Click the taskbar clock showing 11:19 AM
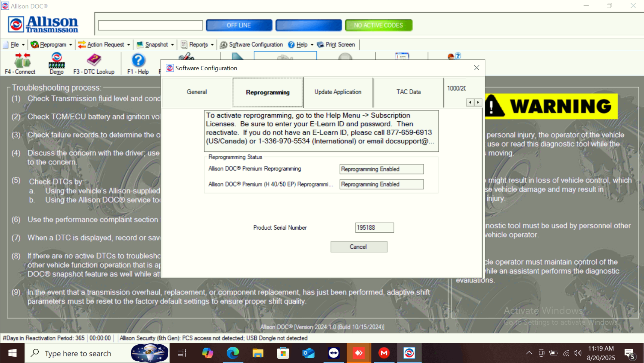This screenshot has height=363, width=644. pyautogui.click(x=601, y=353)
